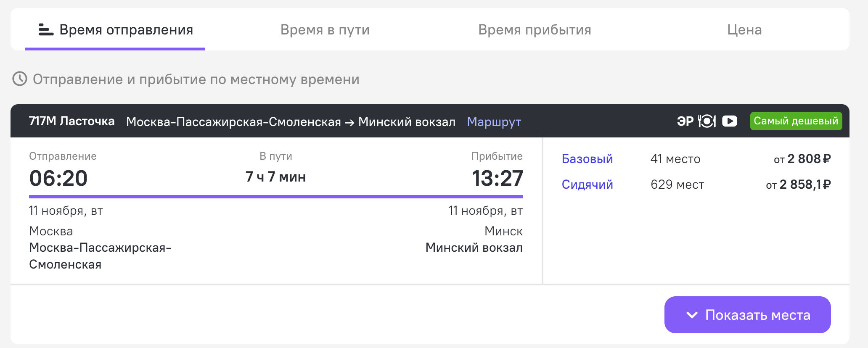Click the restaurant plate icon in train header
868x348 pixels.
707,121
